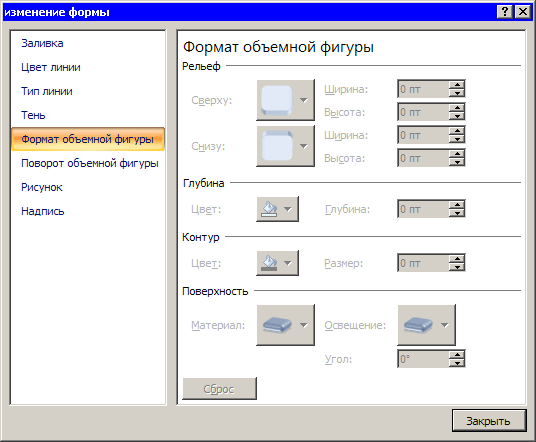Select Формат объемной фигуры item
This screenshot has height=442, width=536.
(x=88, y=139)
